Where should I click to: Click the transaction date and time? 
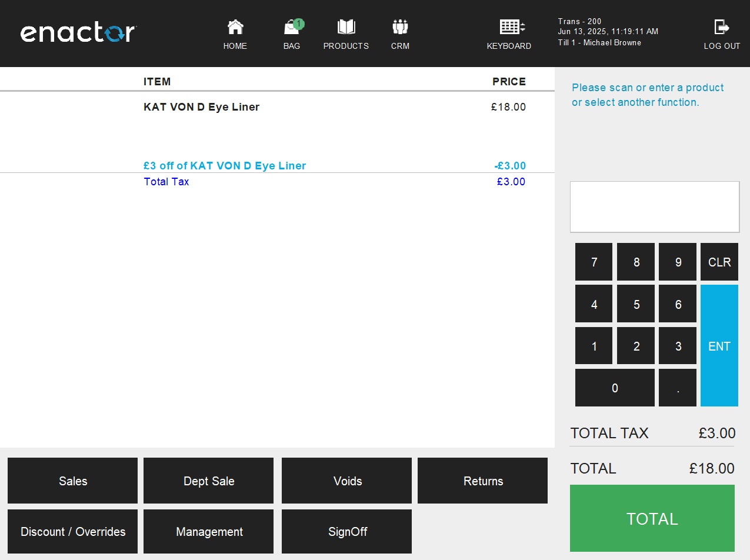(608, 32)
